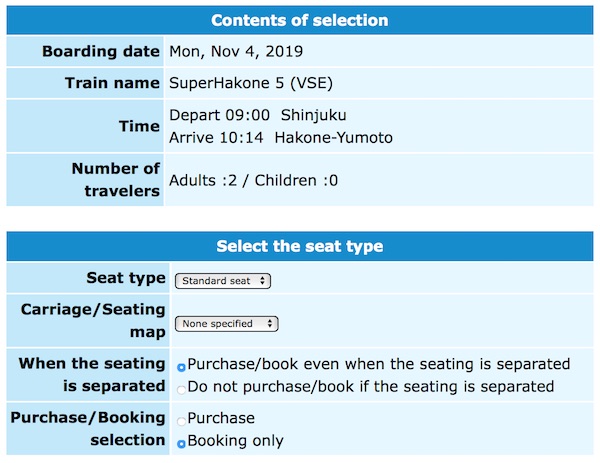Click the 'Time' row label
600x463 pixels.
(x=138, y=126)
